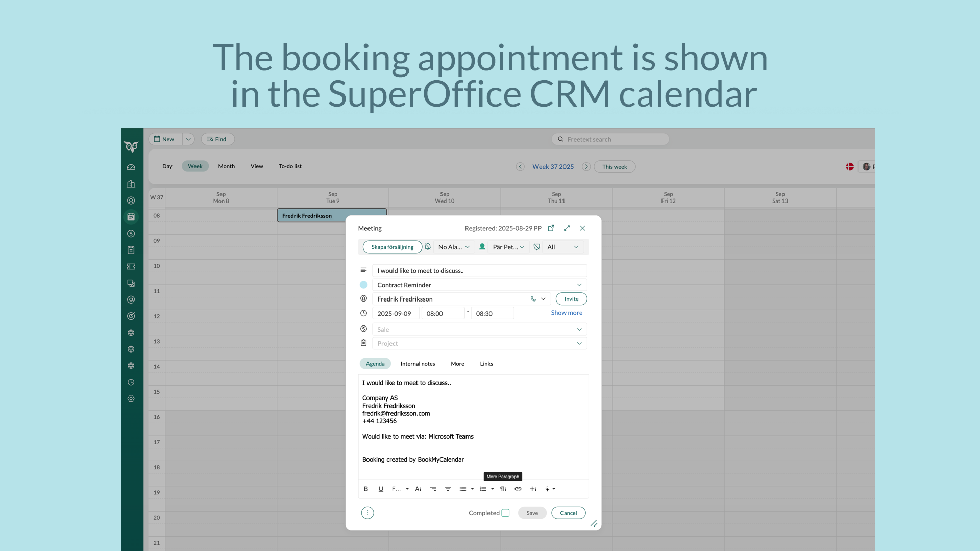The width and height of the screenshot is (980, 551).
Task: Open the screens icon below the ticket icon
Action: click(131, 283)
